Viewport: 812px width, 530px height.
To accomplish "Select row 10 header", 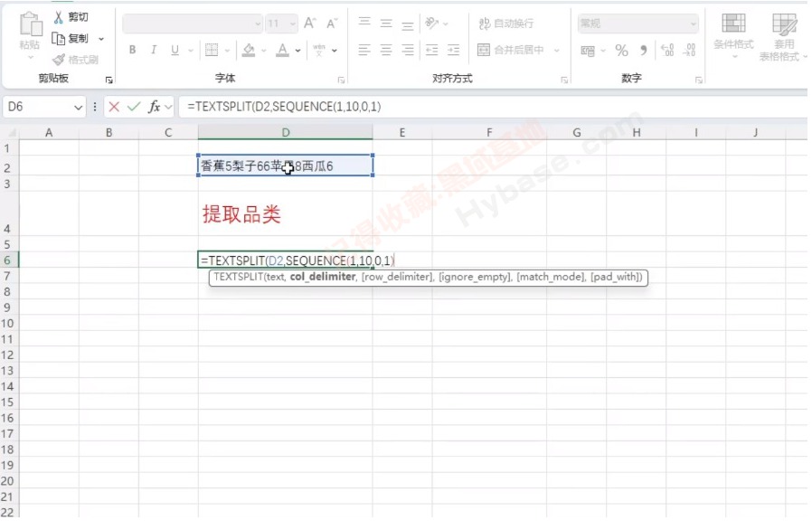I will (x=7, y=323).
